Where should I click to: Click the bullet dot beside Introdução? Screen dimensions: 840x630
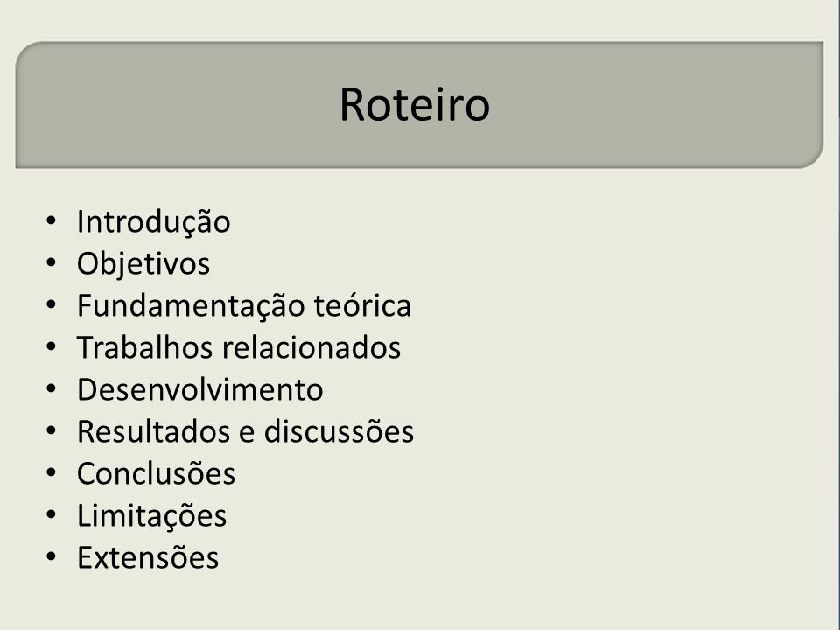tap(51, 220)
